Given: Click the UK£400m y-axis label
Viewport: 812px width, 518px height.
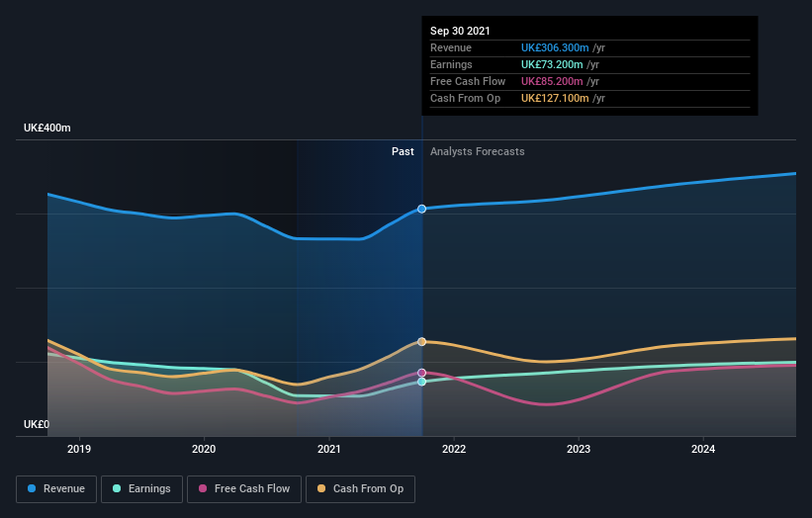Looking at the screenshot, I should point(47,128).
